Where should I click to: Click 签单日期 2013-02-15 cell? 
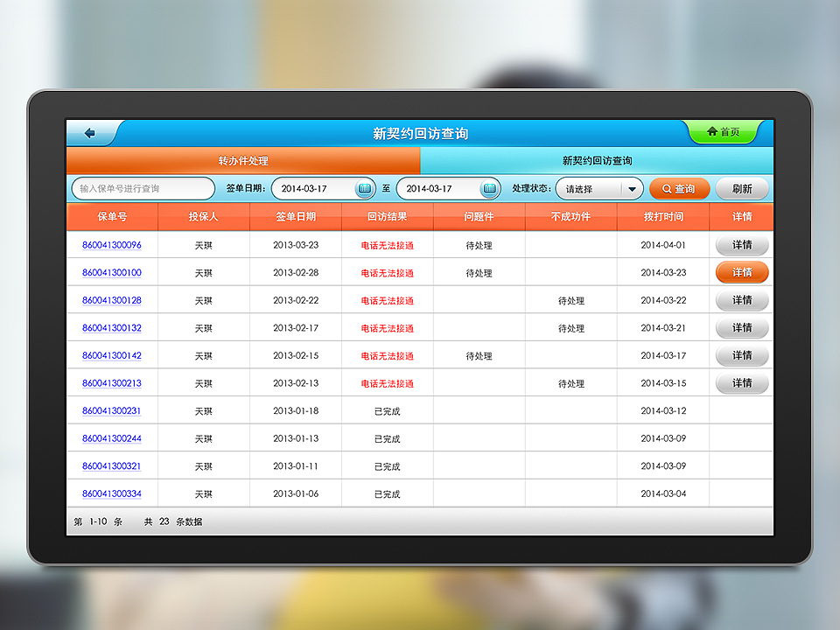tap(296, 356)
